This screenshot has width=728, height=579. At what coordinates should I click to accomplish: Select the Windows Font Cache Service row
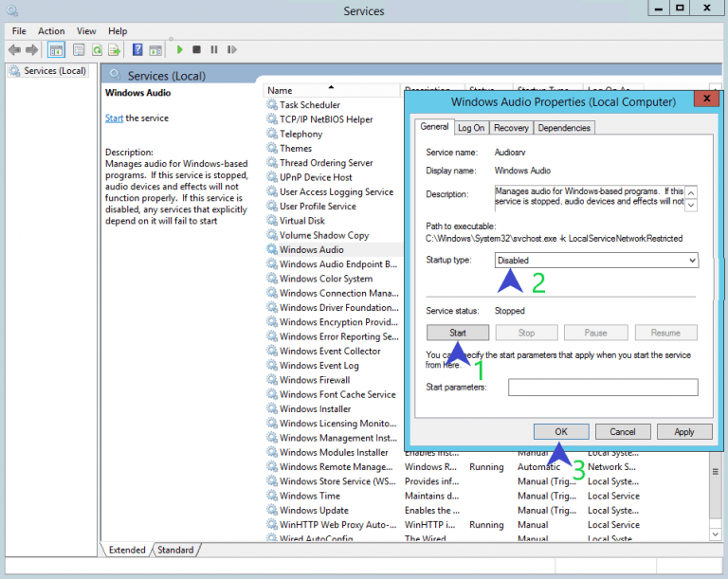coord(332,394)
